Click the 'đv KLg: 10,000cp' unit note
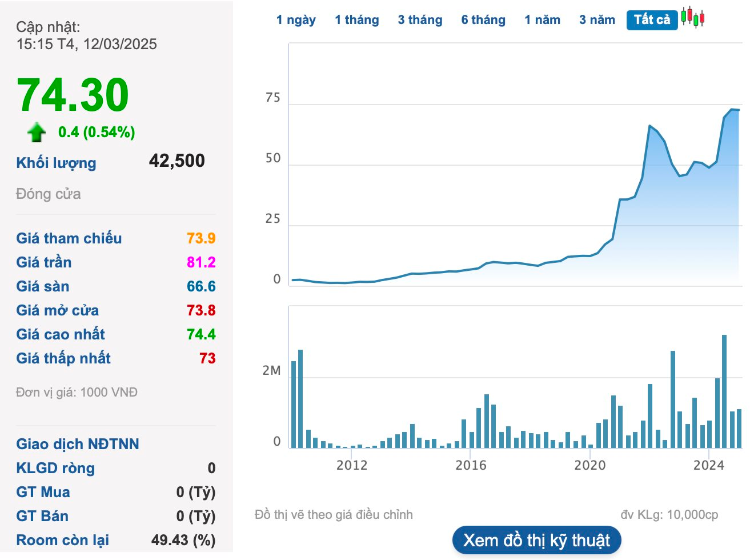754x560 pixels. click(669, 515)
